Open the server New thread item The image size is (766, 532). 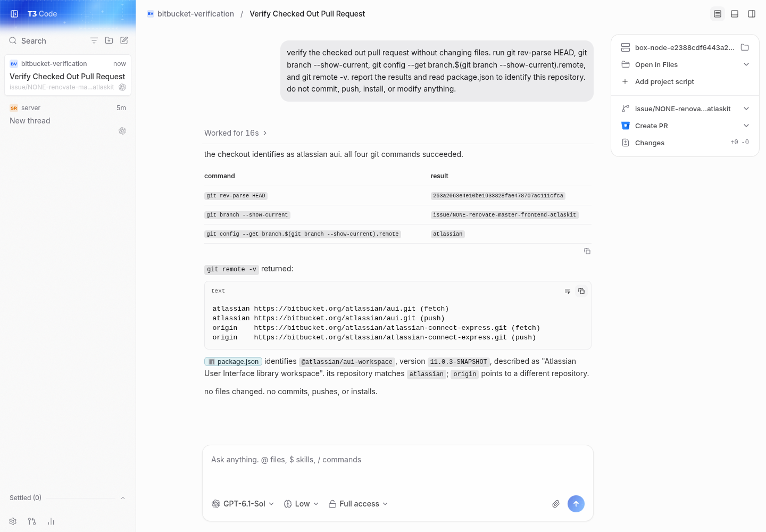(x=68, y=120)
